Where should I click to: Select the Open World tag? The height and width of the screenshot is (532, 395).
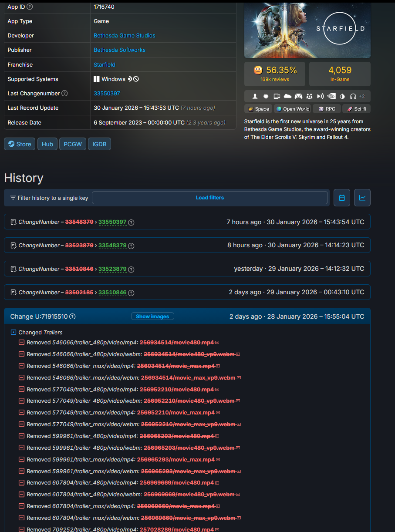point(292,109)
